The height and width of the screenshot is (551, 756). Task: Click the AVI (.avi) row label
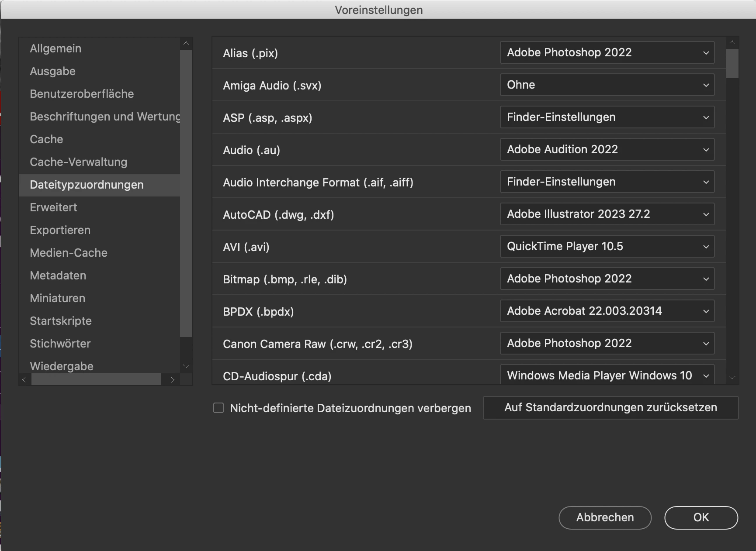pyautogui.click(x=246, y=247)
